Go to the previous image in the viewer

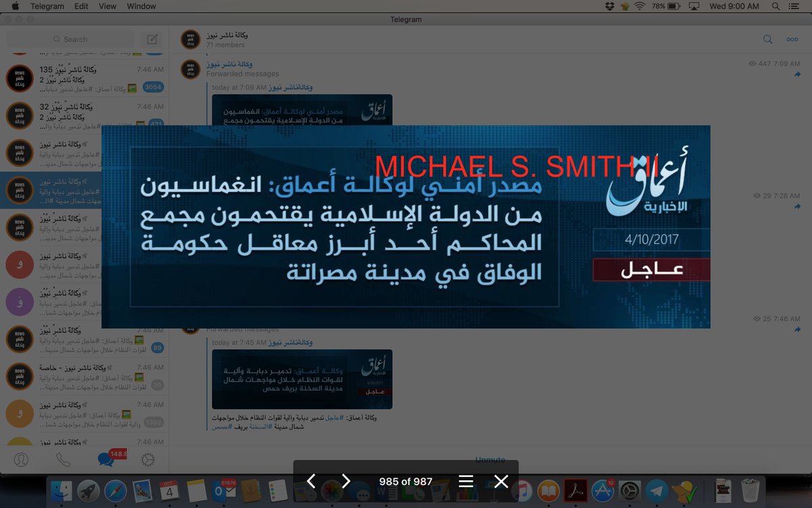pos(311,482)
